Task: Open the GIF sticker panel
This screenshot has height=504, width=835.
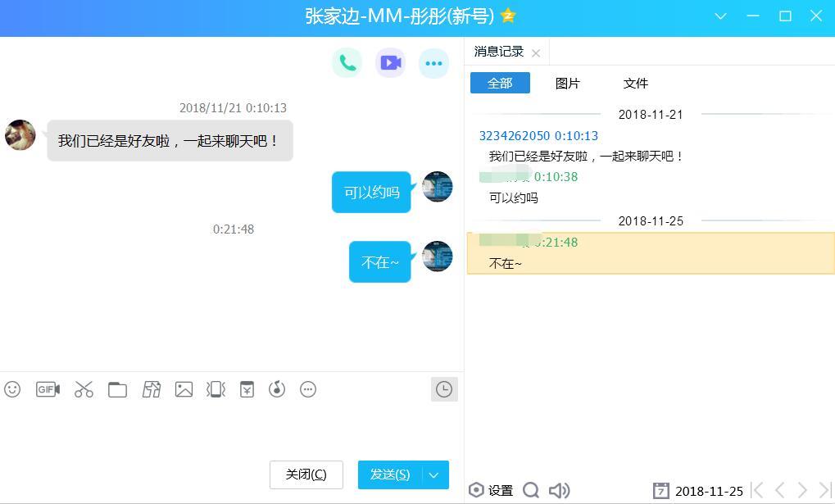Action: 48,389
